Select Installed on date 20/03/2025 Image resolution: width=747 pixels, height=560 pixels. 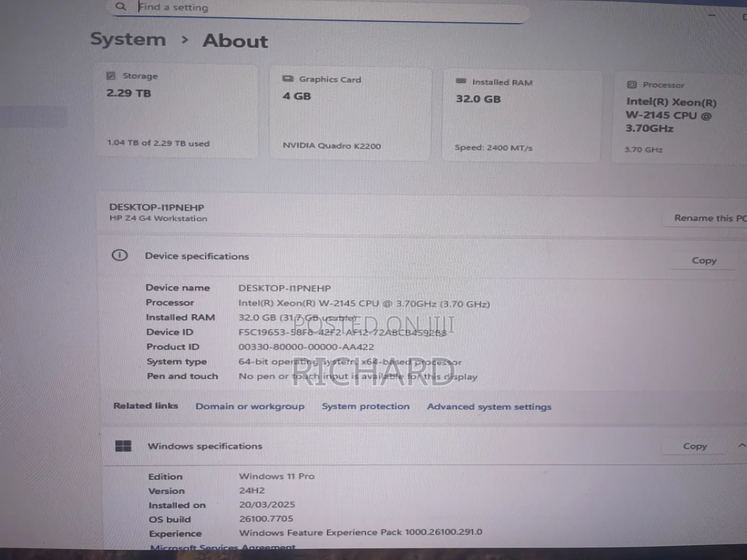pyautogui.click(x=267, y=504)
